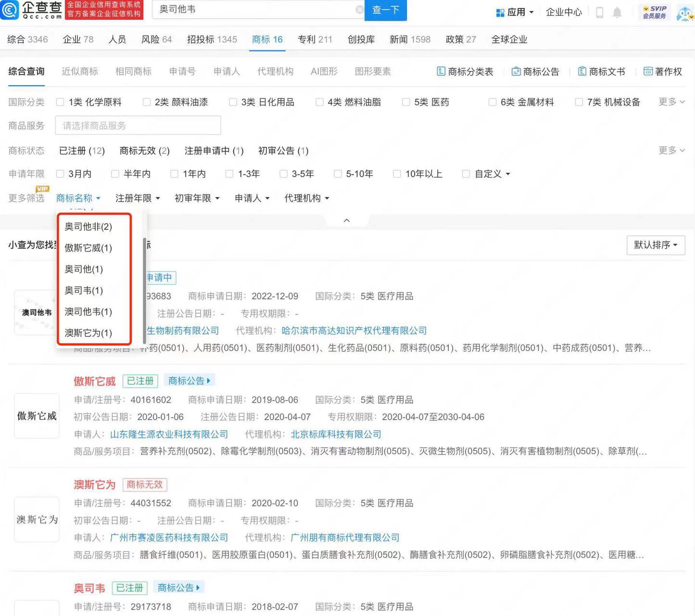695x616 pixels.
Task: Open 商标文书
Action: coord(601,72)
